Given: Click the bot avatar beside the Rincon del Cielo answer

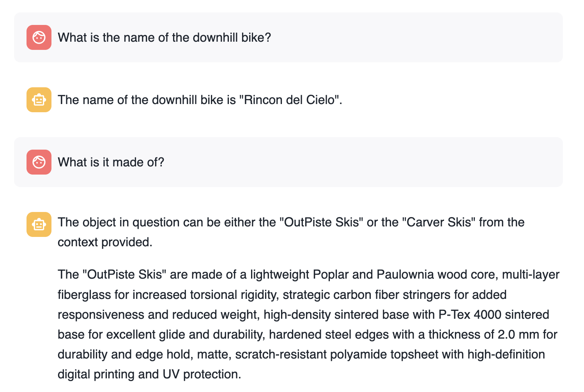Looking at the screenshot, I should pos(39,100).
